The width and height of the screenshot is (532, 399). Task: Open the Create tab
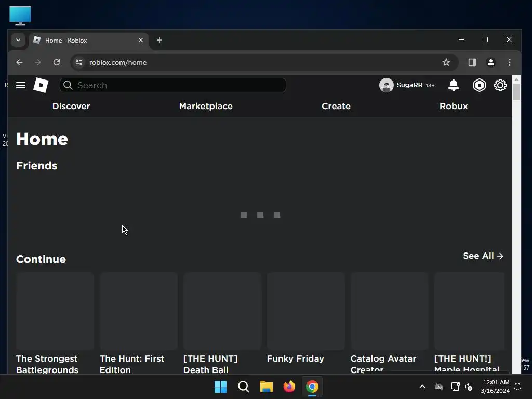pos(336,106)
